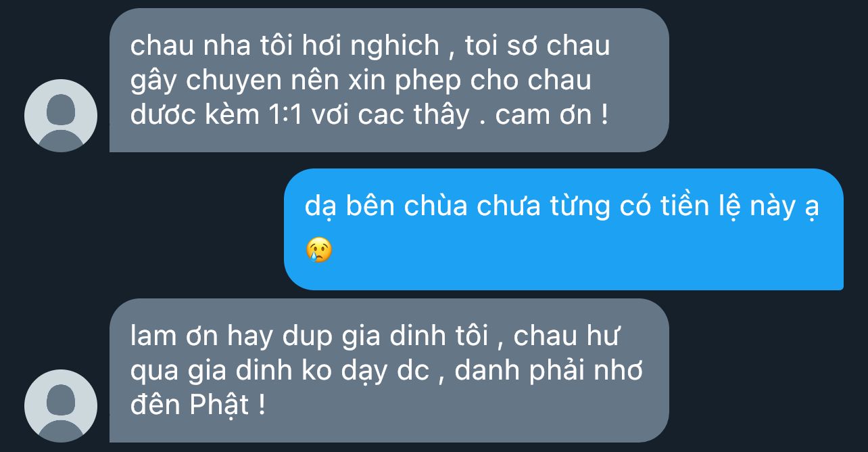The image size is (868, 452).
Task: Click 'xin phep' in the first message
Action: click(x=404, y=81)
